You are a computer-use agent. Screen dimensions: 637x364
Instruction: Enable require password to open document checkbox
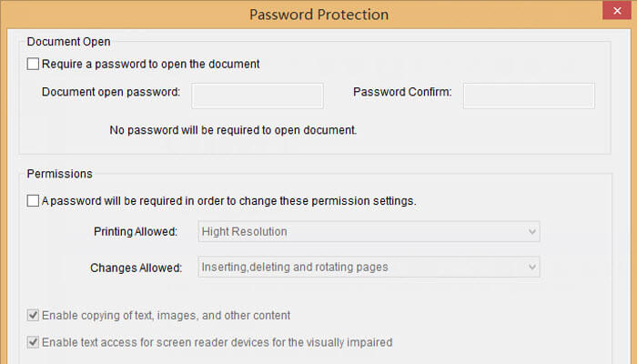coord(34,64)
